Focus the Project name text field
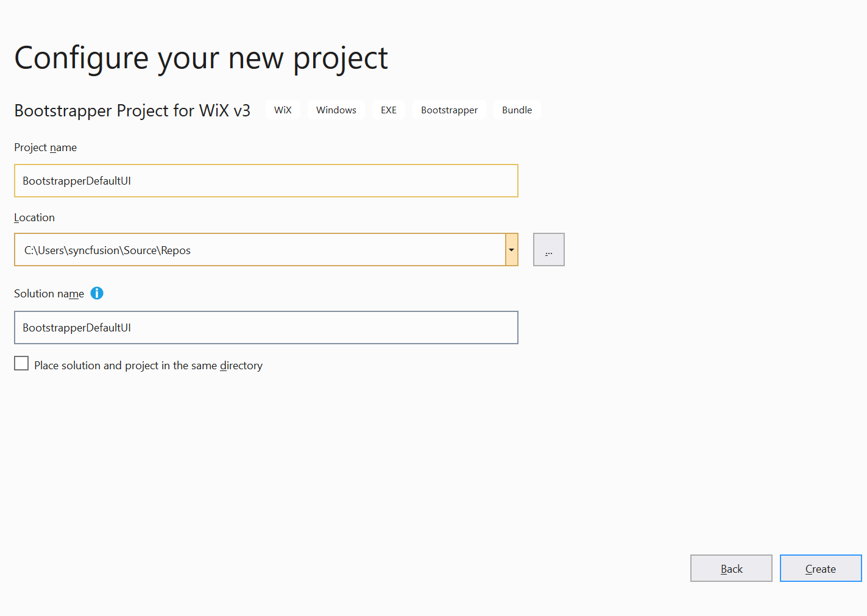Viewport: 867px width, 616px height. click(x=266, y=181)
